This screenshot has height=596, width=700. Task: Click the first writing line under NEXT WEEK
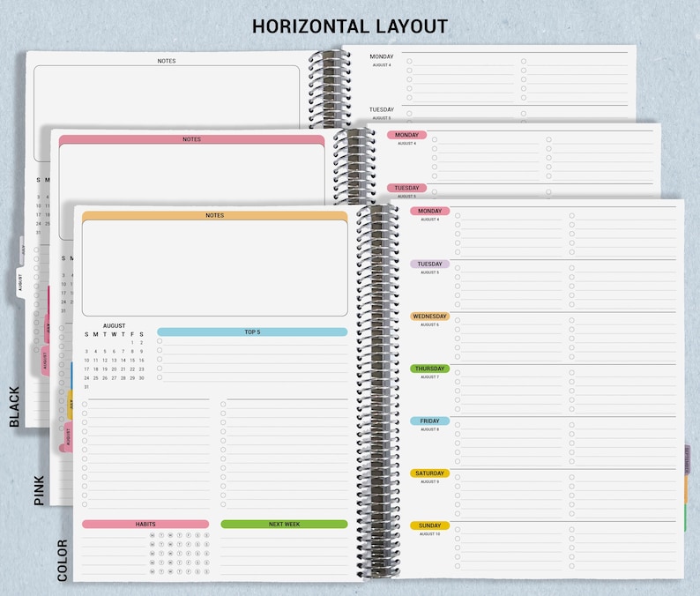(285, 538)
